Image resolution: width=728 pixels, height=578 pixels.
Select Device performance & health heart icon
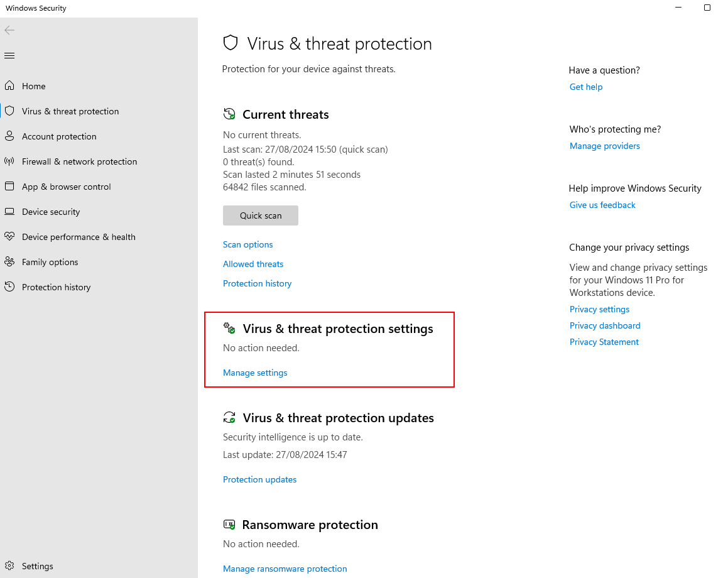point(9,236)
